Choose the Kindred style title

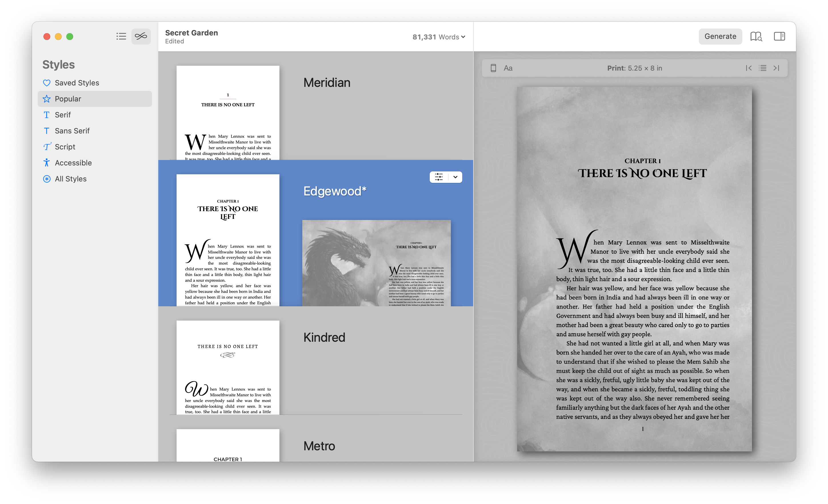click(x=324, y=337)
